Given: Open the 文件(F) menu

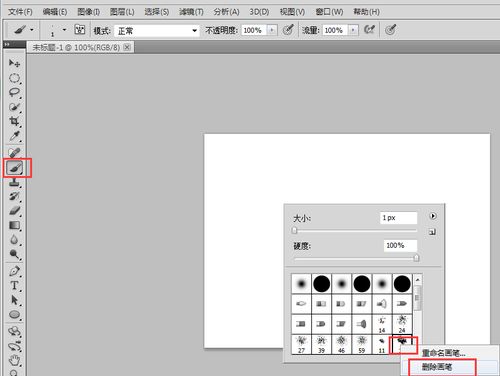Looking at the screenshot, I should pos(20,12).
